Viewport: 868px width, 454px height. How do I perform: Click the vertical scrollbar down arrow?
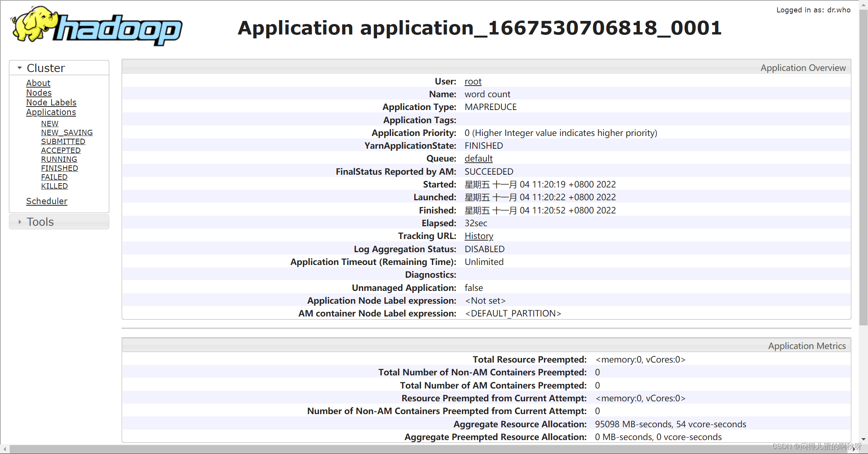click(863, 439)
